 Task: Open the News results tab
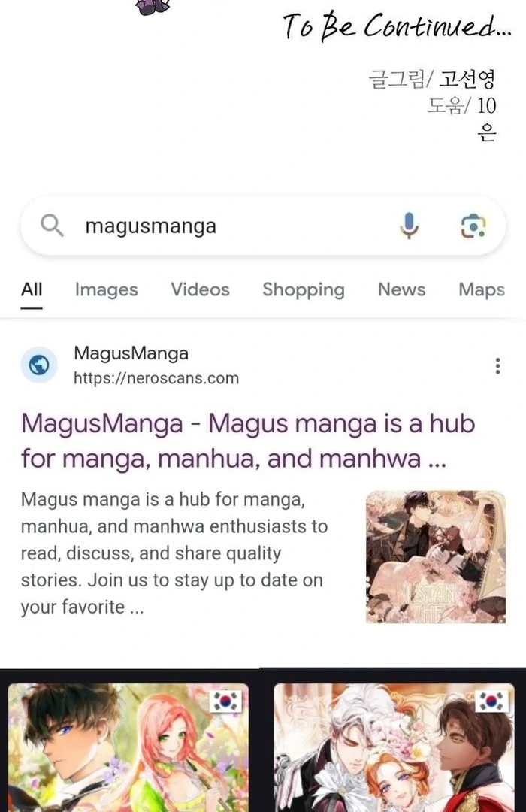point(402,289)
